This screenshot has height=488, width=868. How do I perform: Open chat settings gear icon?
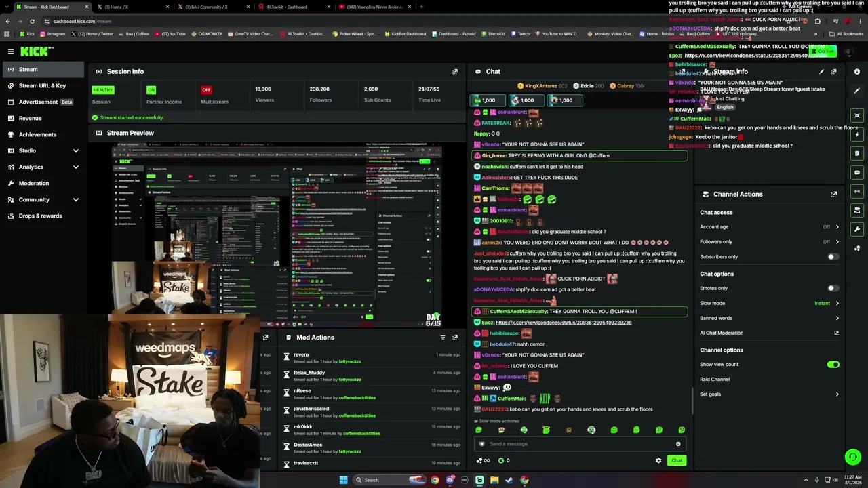pyautogui.click(x=658, y=460)
